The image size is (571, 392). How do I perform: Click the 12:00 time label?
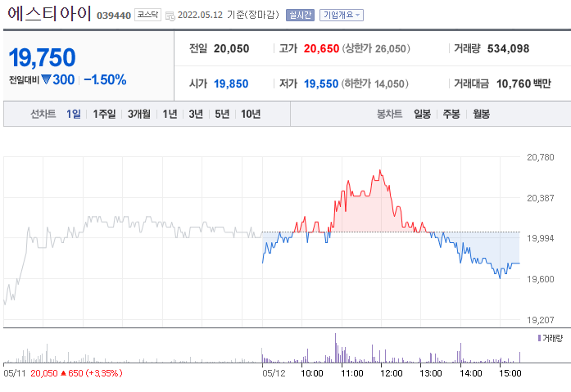click(x=392, y=373)
